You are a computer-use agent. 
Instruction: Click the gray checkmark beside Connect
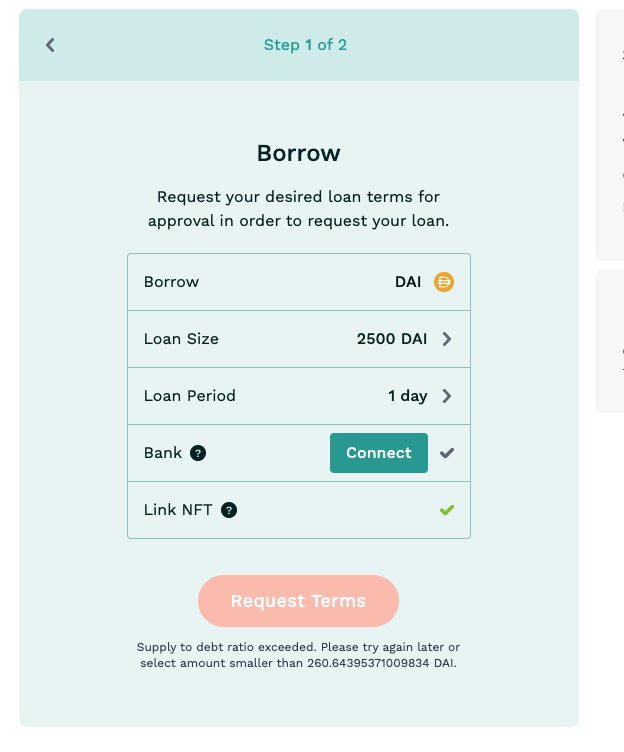tap(447, 453)
